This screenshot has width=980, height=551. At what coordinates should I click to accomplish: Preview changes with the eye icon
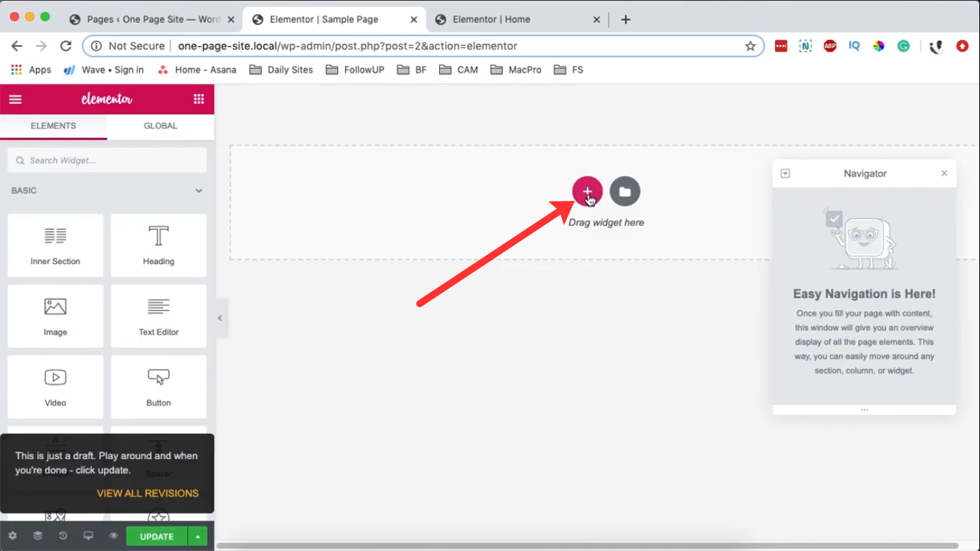[113, 536]
